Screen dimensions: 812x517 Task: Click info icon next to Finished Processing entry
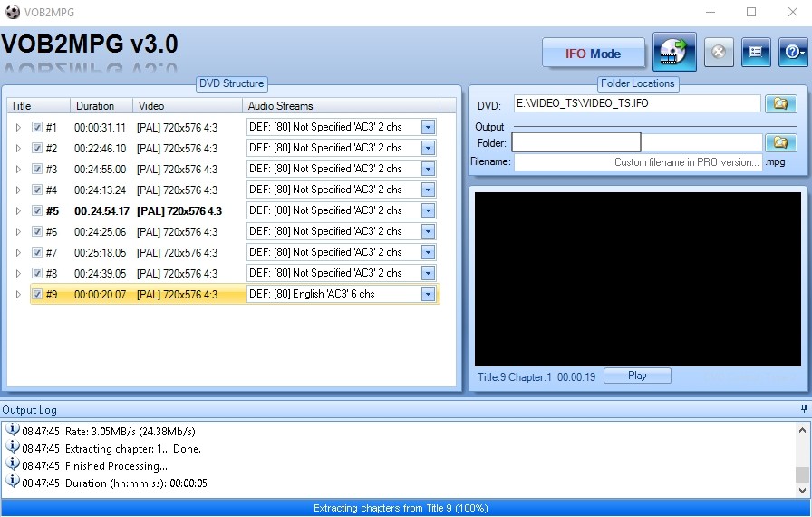tap(13, 464)
